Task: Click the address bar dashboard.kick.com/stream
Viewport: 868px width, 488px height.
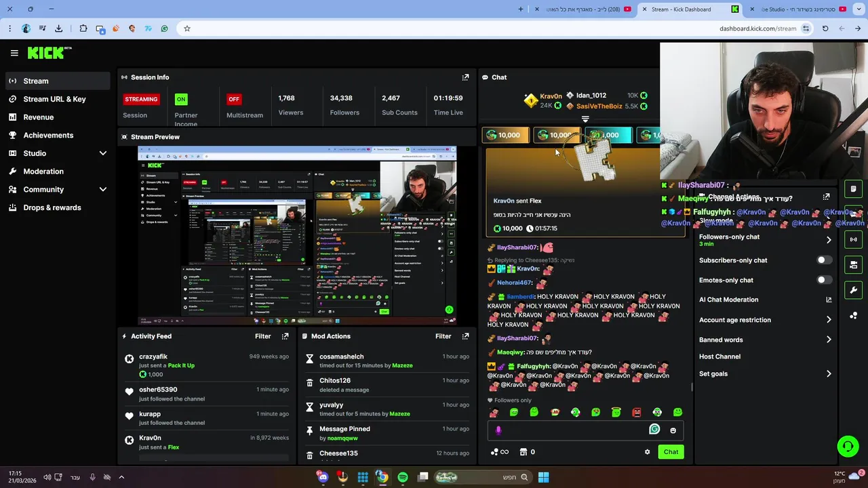Action: 757,28
